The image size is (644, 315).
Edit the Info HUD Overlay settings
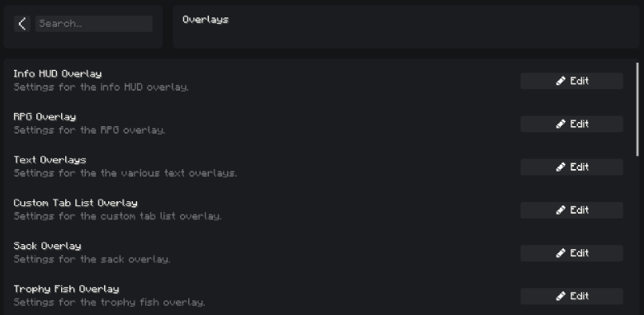coord(571,81)
